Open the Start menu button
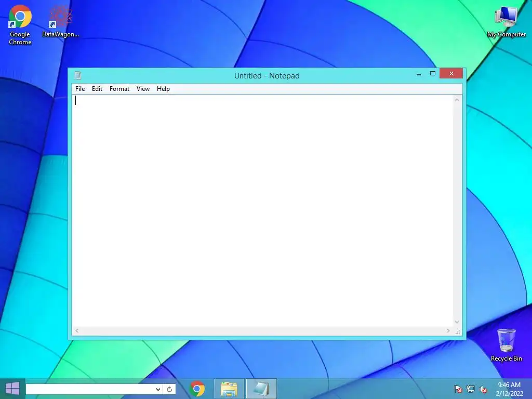Image resolution: width=532 pixels, height=399 pixels. click(x=12, y=389)
